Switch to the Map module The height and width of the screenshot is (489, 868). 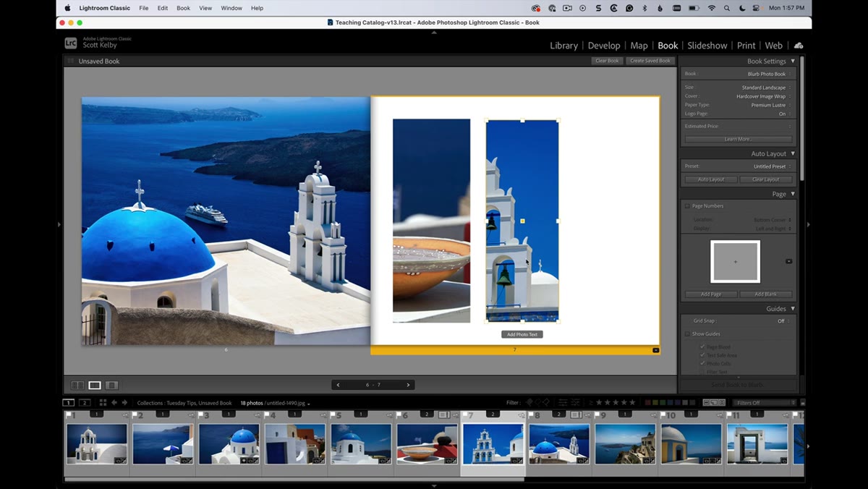pos(639,46)
